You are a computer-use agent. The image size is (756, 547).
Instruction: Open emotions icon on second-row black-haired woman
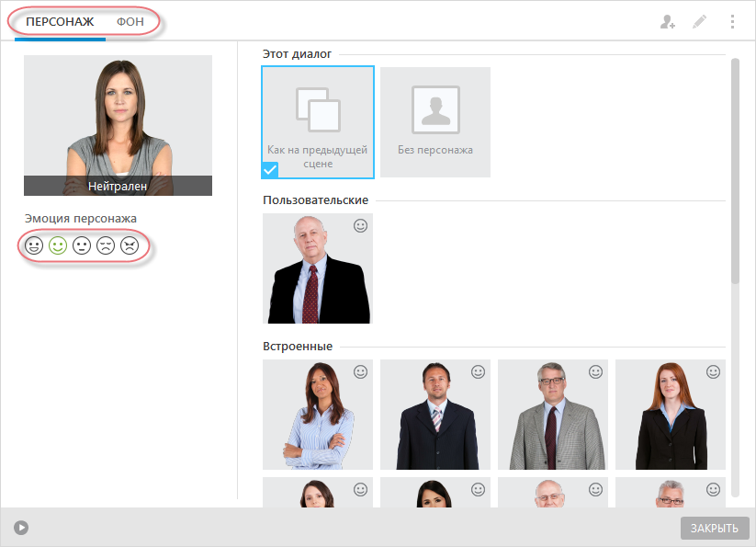coord(479,490)
